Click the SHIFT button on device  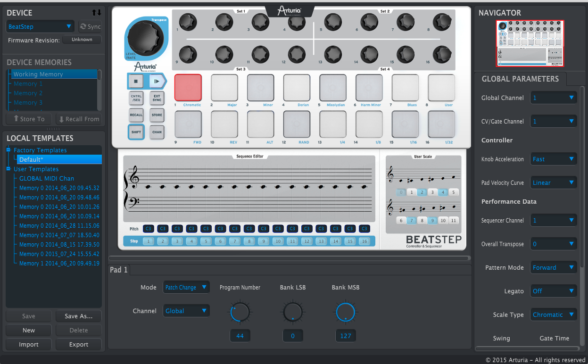tap(136, 132)
